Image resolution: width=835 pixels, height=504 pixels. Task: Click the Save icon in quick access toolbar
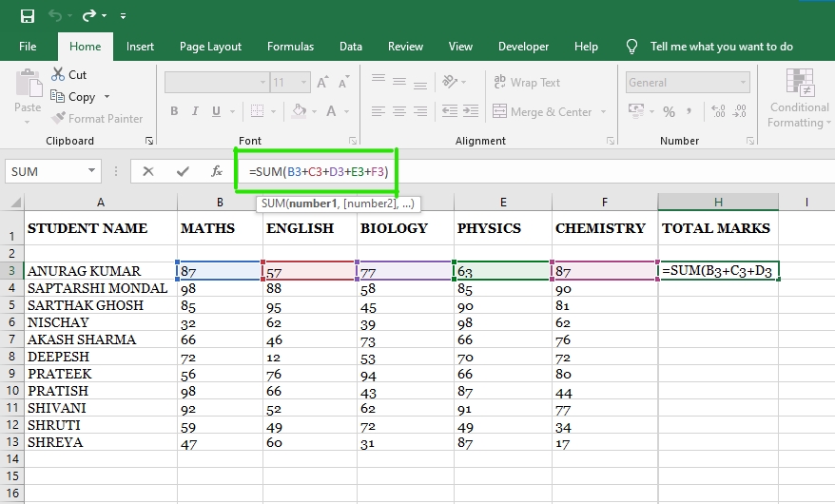point(27,16)
